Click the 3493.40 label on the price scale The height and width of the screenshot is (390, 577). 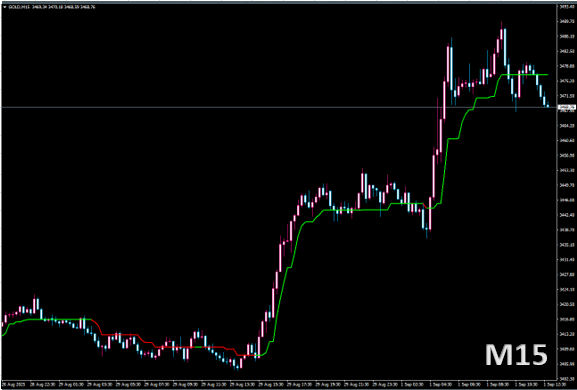pos(565,7)
